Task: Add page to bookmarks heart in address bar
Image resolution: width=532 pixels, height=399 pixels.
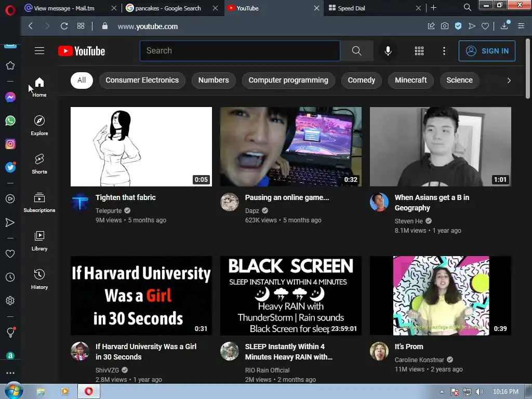Action: tap(485, 26)
